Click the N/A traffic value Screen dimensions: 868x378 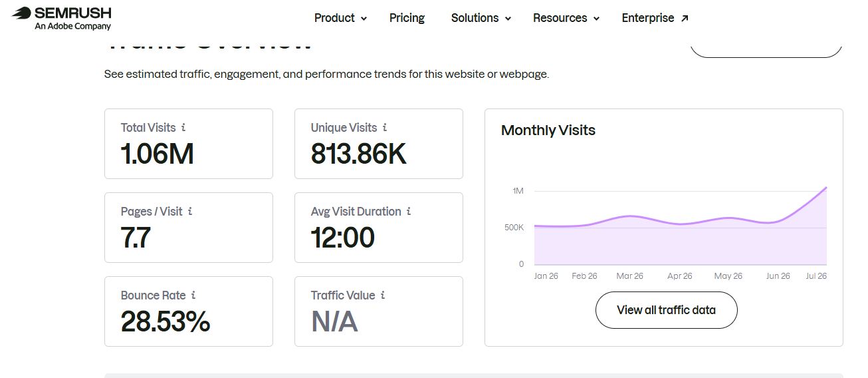tap(334, 321)
